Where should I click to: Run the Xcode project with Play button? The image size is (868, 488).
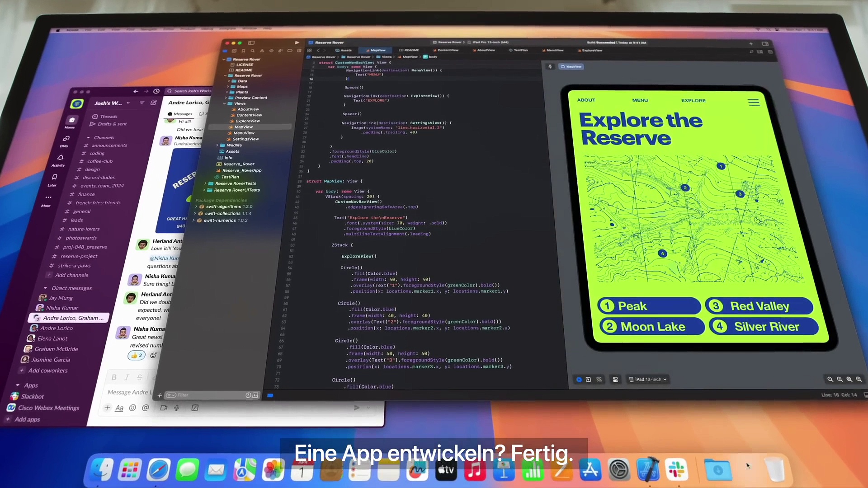tap(297, 42)
